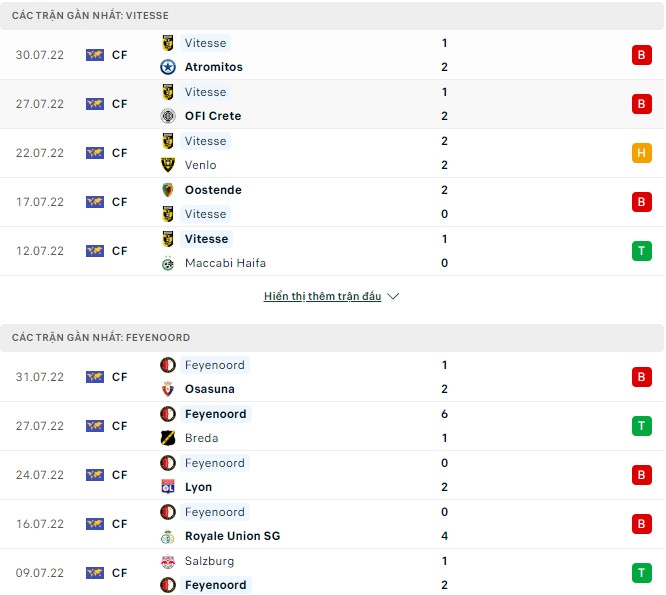The width and height of the screenshot is (666, 595).
Task: Click the OFI Crete team logo
Action: pyautogui.click(x=168, y=116)
